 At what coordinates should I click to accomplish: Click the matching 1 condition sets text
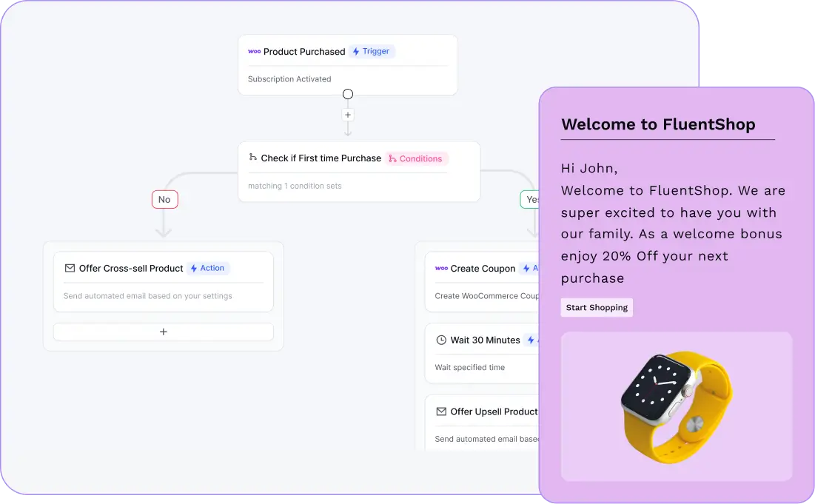[x=295, y=186]
